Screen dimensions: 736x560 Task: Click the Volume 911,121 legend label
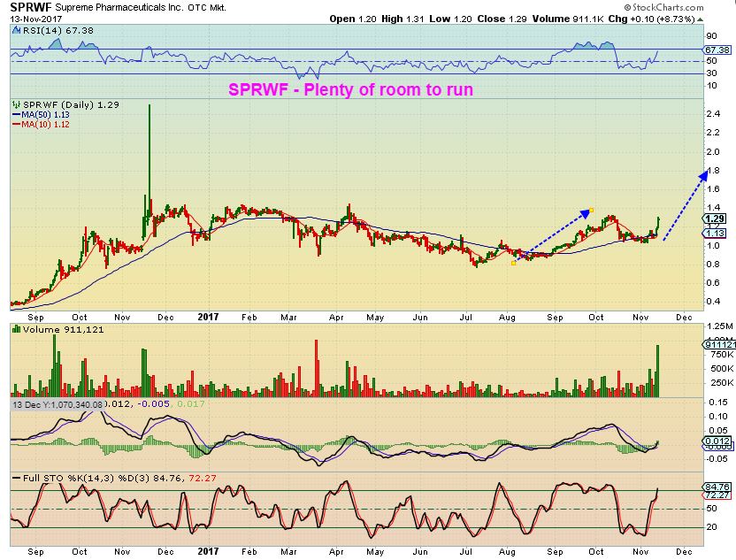coord(63,329)
